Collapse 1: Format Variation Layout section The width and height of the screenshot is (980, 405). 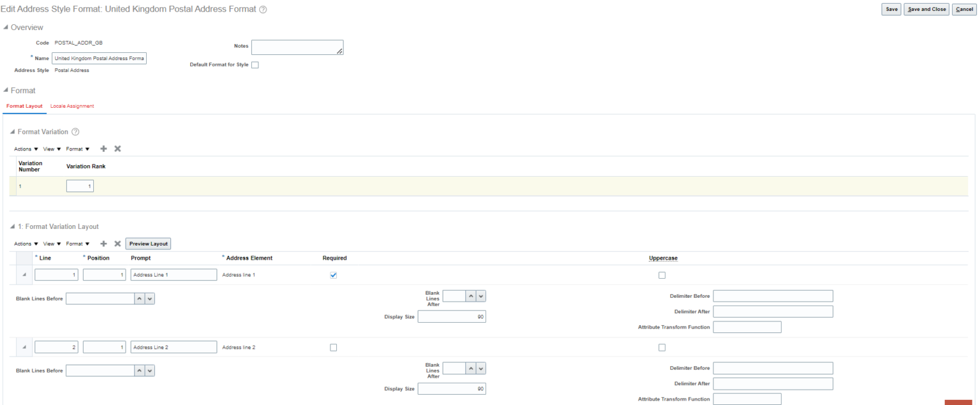pos(13,226)
